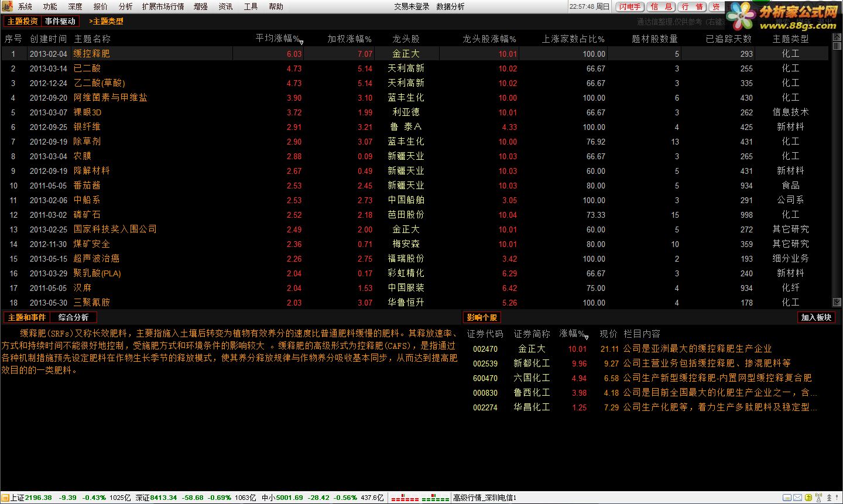Sort stocks by the 涨幅% header
Viewport: 843px width, 504px height.
pyautogui.click(x=573, y=334)
